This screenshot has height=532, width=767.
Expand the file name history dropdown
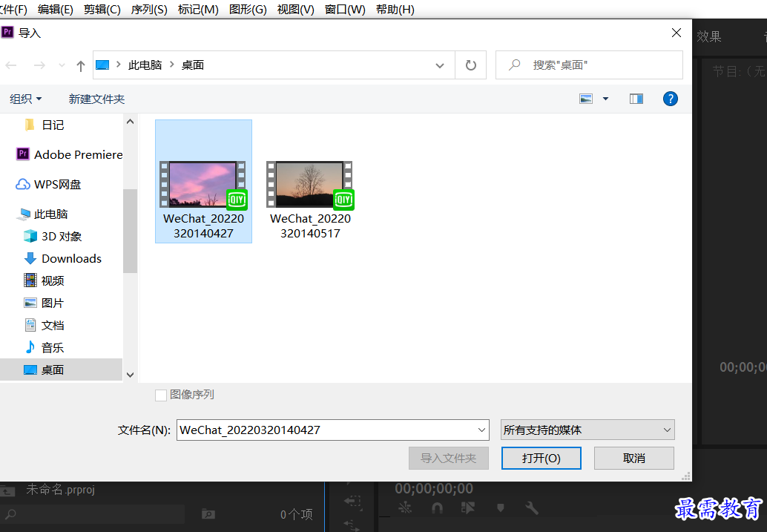481,430
